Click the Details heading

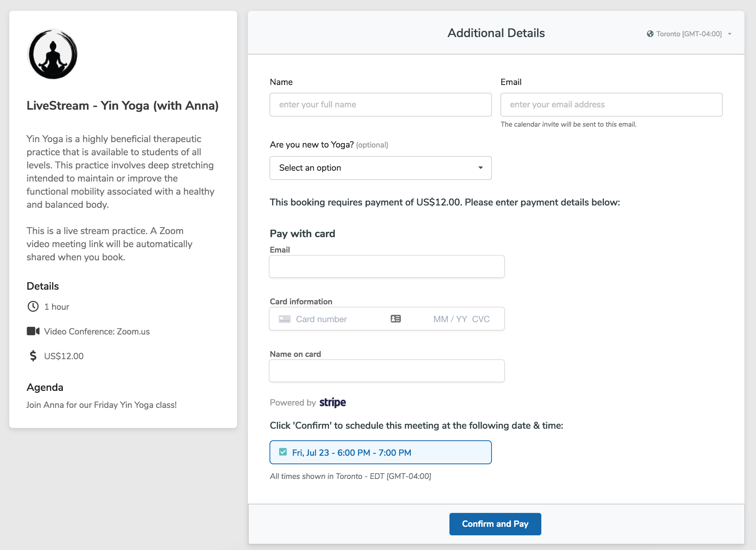[42, 286]
